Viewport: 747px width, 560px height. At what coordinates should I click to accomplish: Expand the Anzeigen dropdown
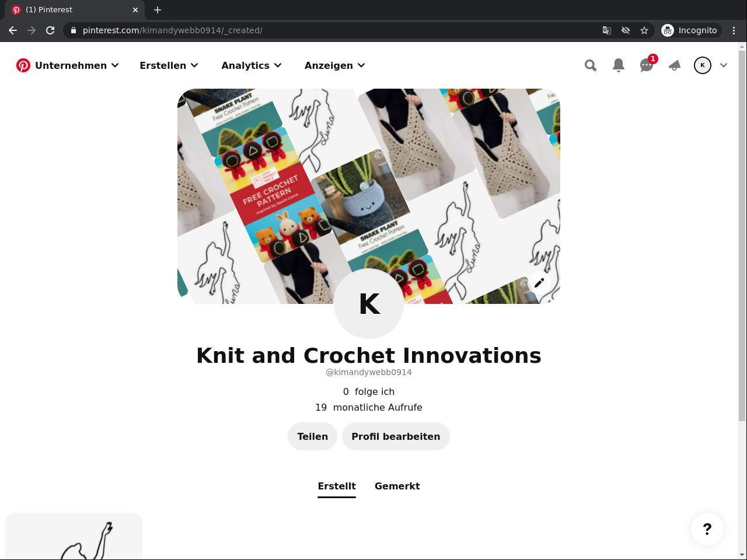335,65
